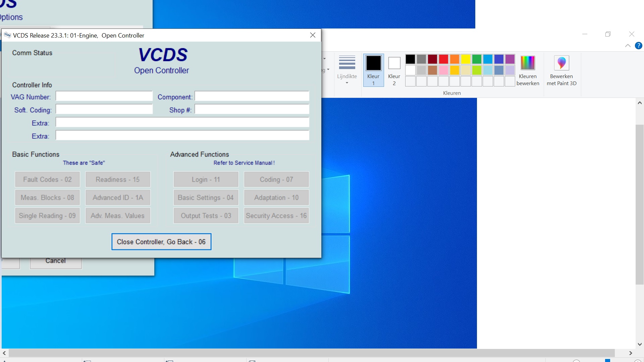Click Paint's vertical scrollbar up arrow
644x362 pixels.
click(x=640, y=103)
